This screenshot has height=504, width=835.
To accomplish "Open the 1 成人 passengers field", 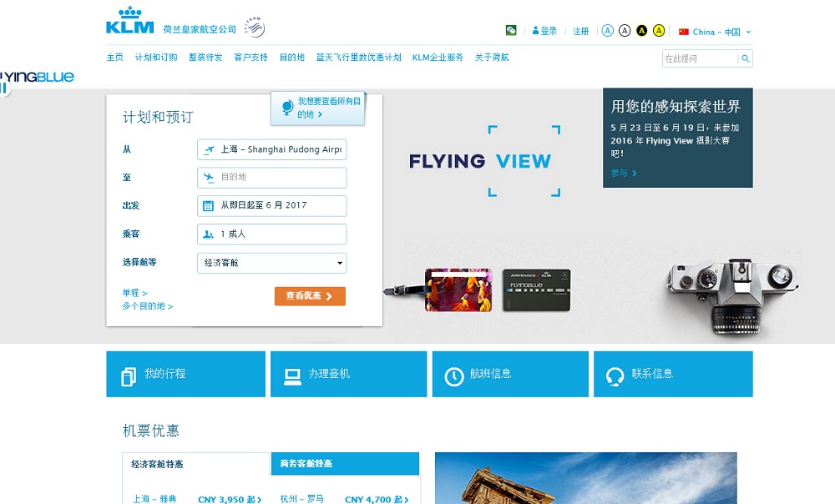I will (x=271, y=234).
